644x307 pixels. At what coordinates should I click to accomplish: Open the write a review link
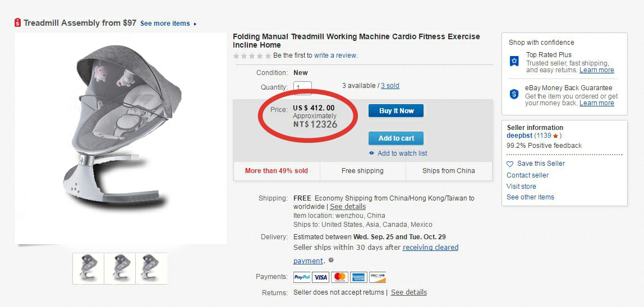click(x=335, y=55)
